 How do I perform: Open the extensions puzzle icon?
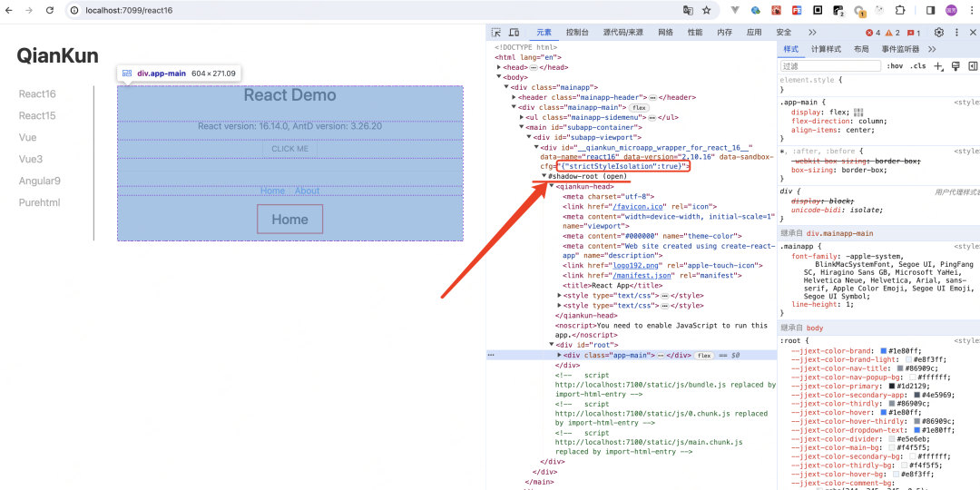pyautogui.click(x=900, y=11)
